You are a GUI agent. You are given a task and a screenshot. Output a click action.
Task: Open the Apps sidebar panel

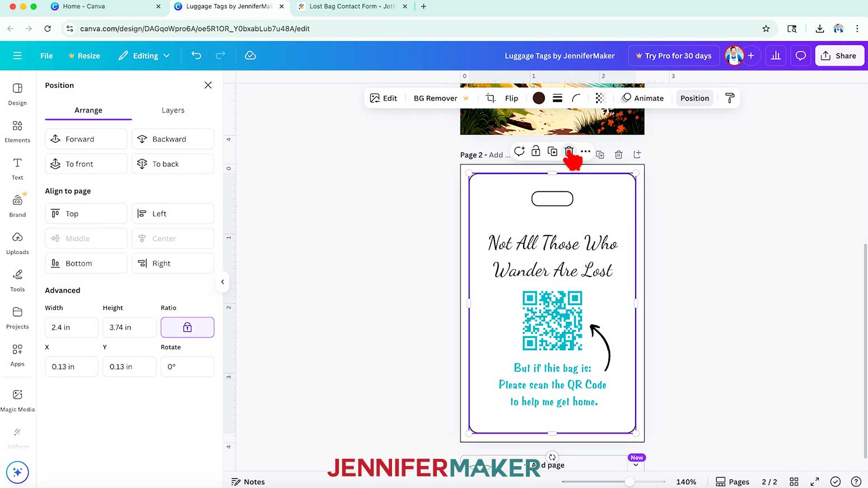[17, 355]
